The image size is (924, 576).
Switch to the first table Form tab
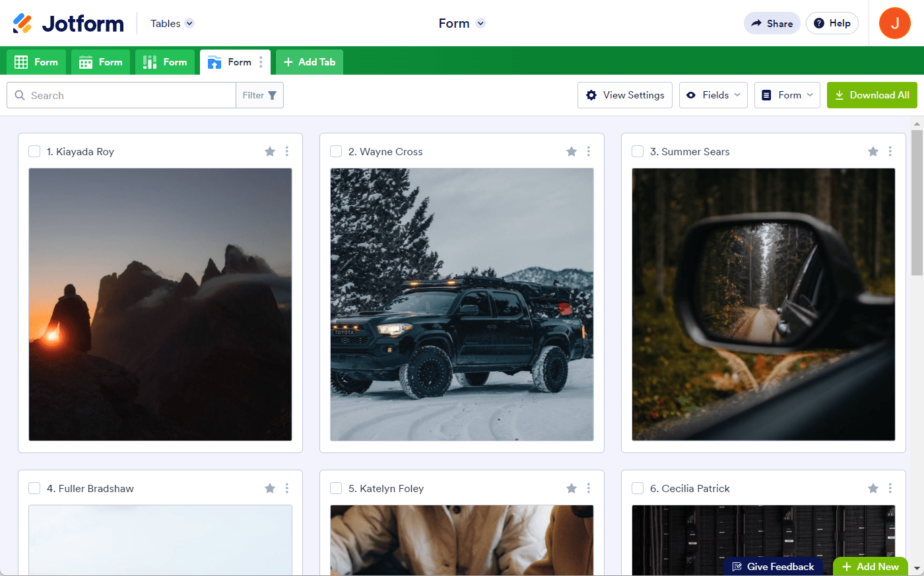(x=36, y=62)
